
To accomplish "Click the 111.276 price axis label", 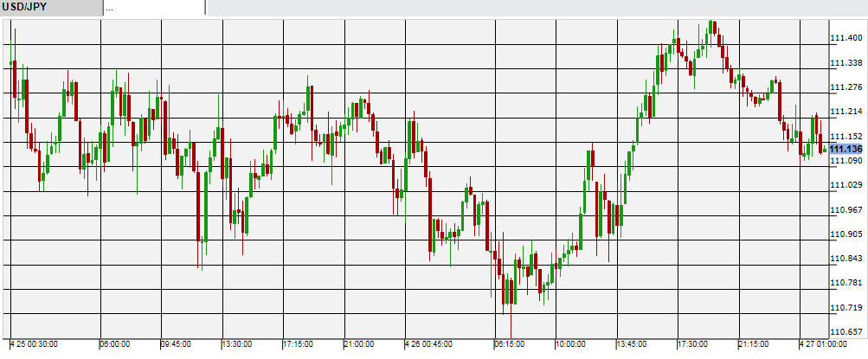I will [846, 87].
